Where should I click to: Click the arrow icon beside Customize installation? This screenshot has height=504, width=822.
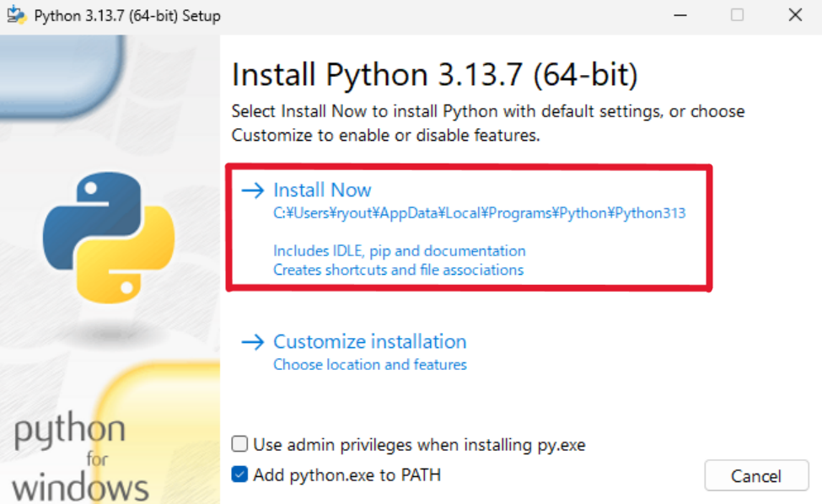253,342
